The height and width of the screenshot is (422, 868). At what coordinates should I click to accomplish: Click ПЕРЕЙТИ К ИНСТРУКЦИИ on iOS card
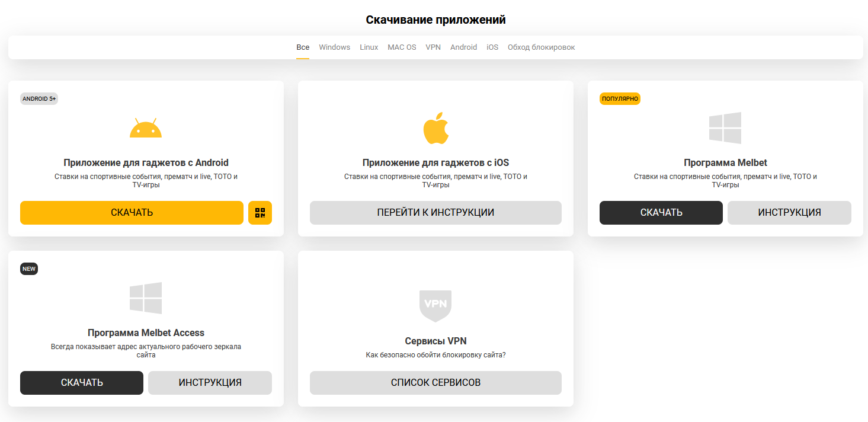(435, 212)
